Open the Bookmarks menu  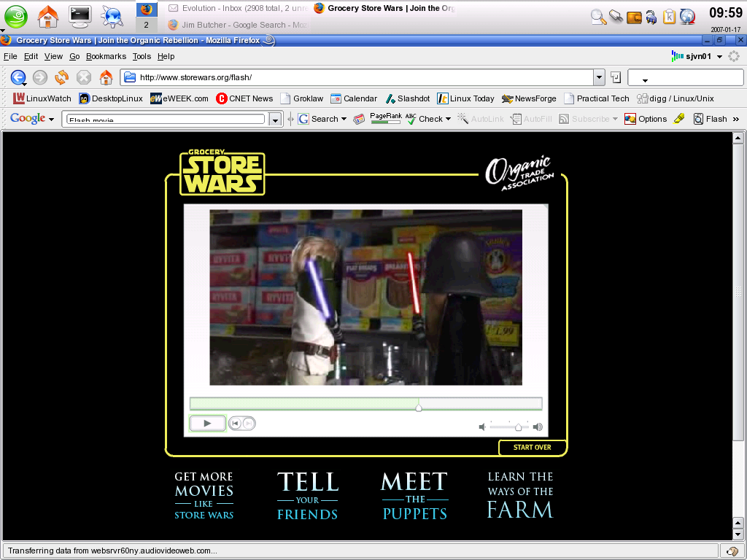[x=107, y=56]
